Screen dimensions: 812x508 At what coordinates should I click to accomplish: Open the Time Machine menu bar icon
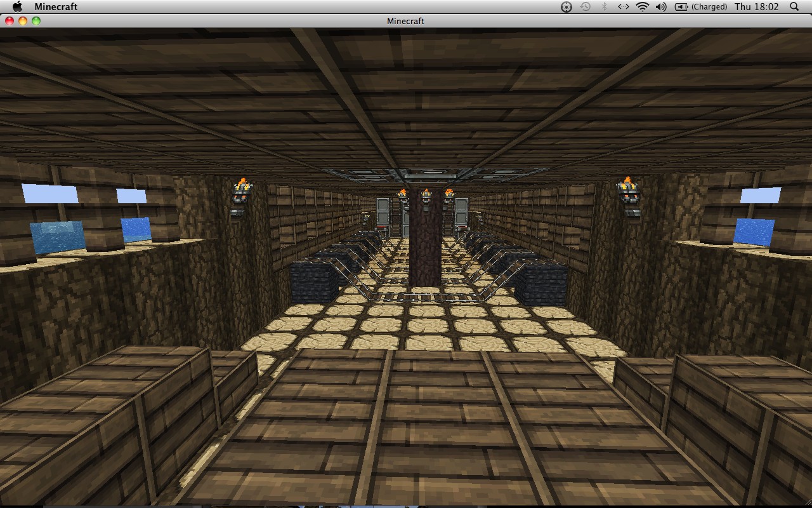pyautogui.click(x=586, y=6)
